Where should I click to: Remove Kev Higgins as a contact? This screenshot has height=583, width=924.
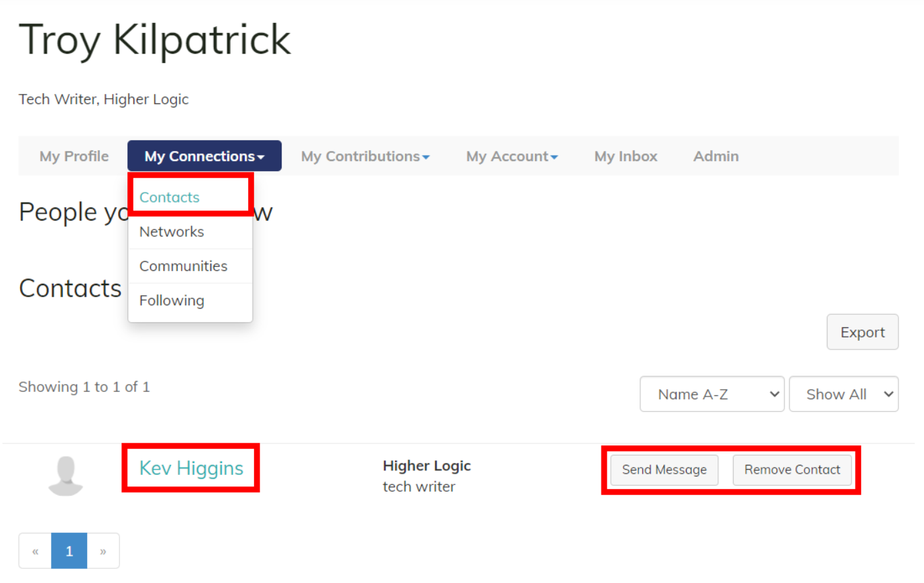(792, 470)
